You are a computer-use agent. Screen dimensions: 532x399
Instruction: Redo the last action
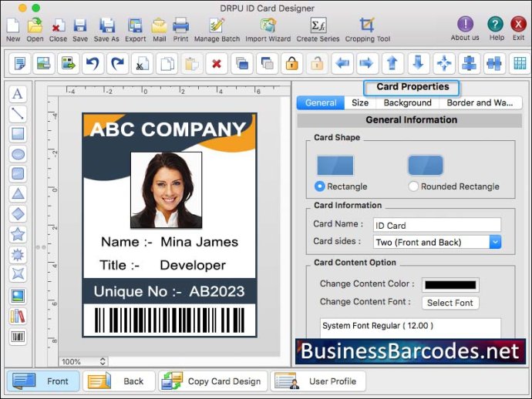117,63
